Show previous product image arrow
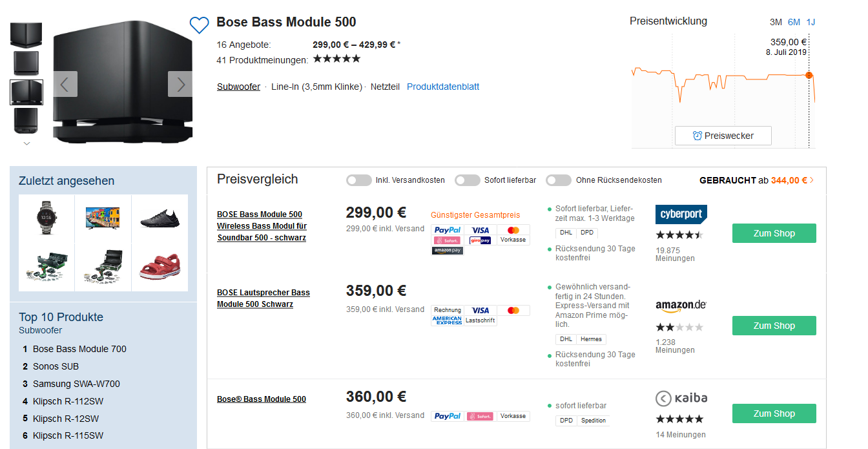The width and height of the screenshot is (868, 449). tap(65, 84)
